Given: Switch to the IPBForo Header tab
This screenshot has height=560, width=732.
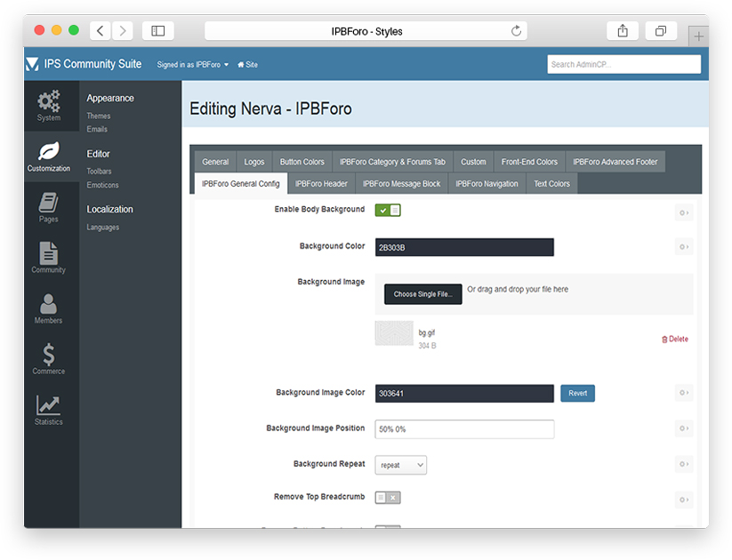Looking at the screenshot, I should [321, 184].
